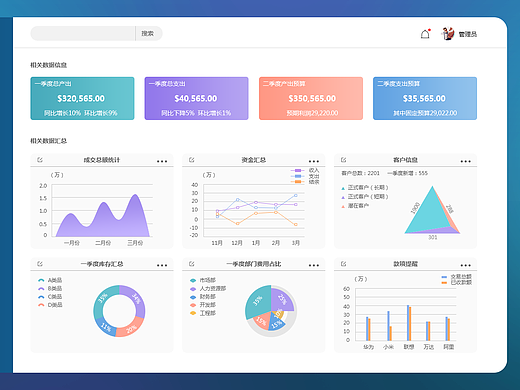Toggle 正式客户（长期）legend entry
This screenshot has width=520, height=390.
(x=365, y=188)
